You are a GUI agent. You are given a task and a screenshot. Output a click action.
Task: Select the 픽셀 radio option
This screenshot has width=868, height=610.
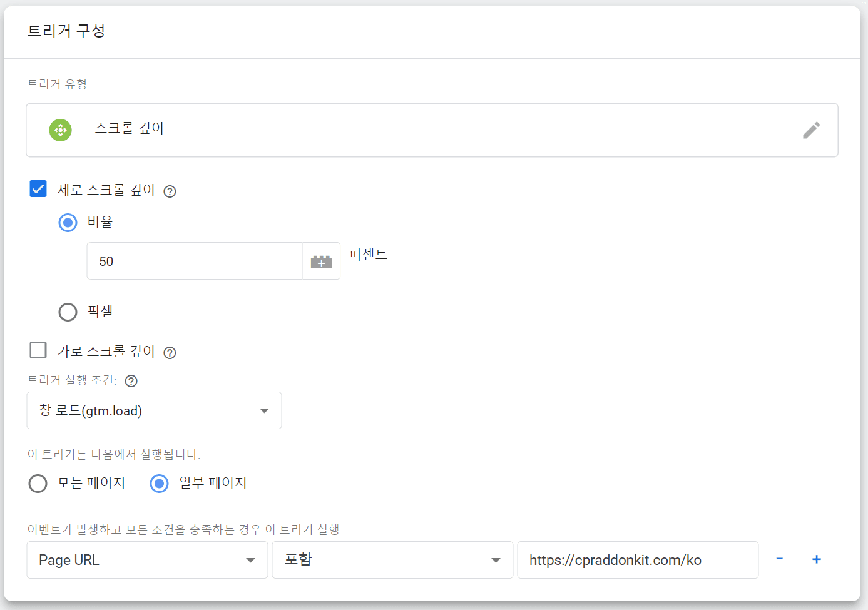click(x=68, y=312)
